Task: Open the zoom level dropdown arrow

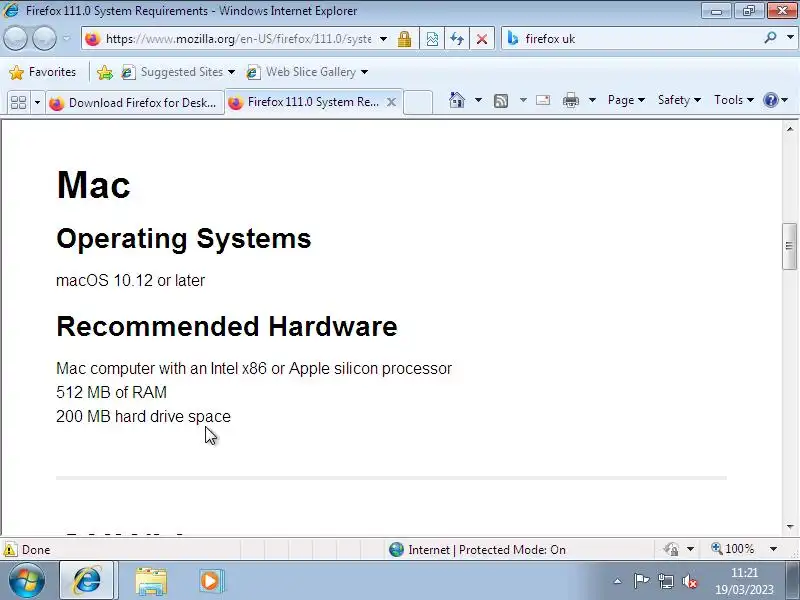Action: pyautogui.click(x=773, y=549)
